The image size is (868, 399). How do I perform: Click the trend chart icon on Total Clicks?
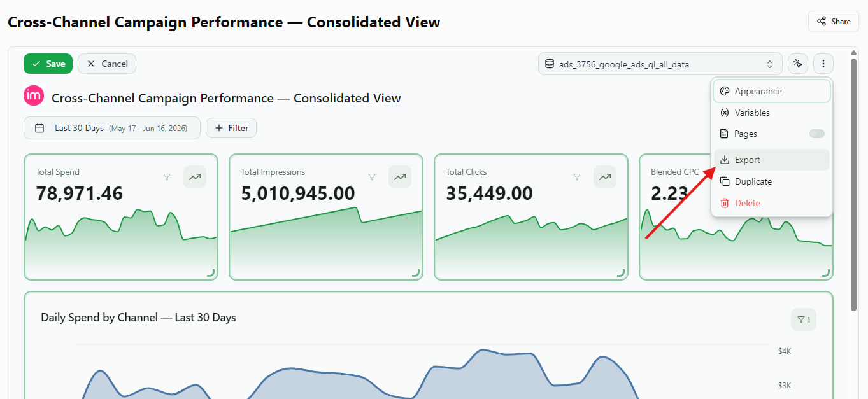(605, 177)
